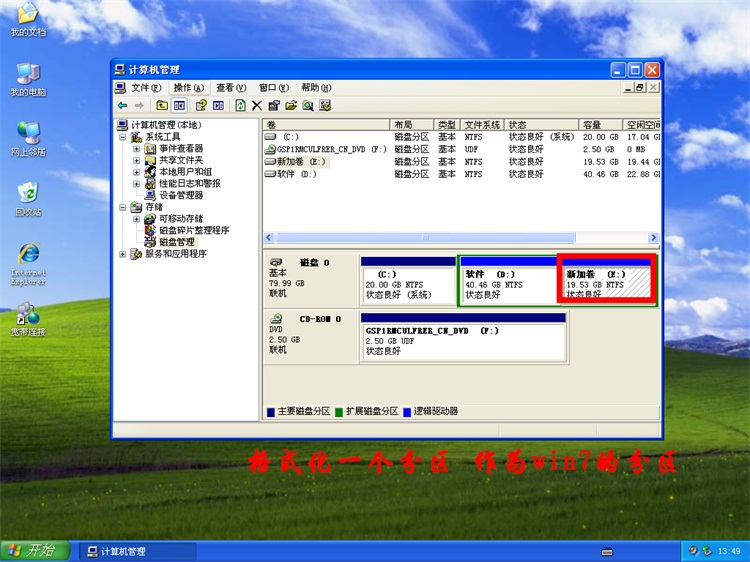
Task: Click the 容量 column header
Action: (x=600, y=125)
